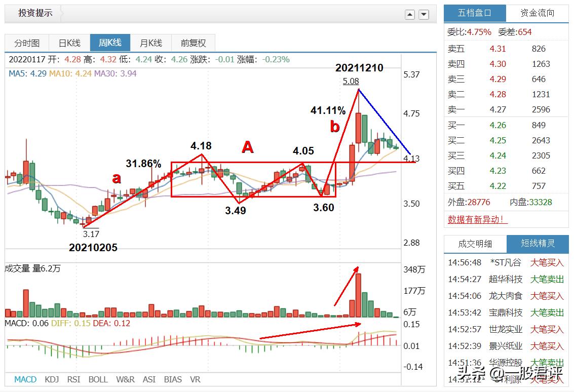Select the BOLL indicator
This screenshot has height=392, width=574.
98,379
